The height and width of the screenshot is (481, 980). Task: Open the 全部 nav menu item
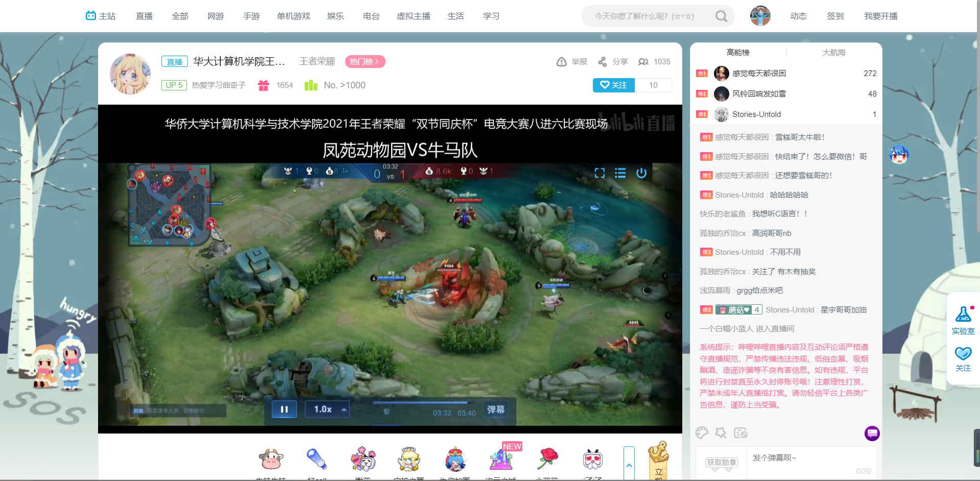180,16
